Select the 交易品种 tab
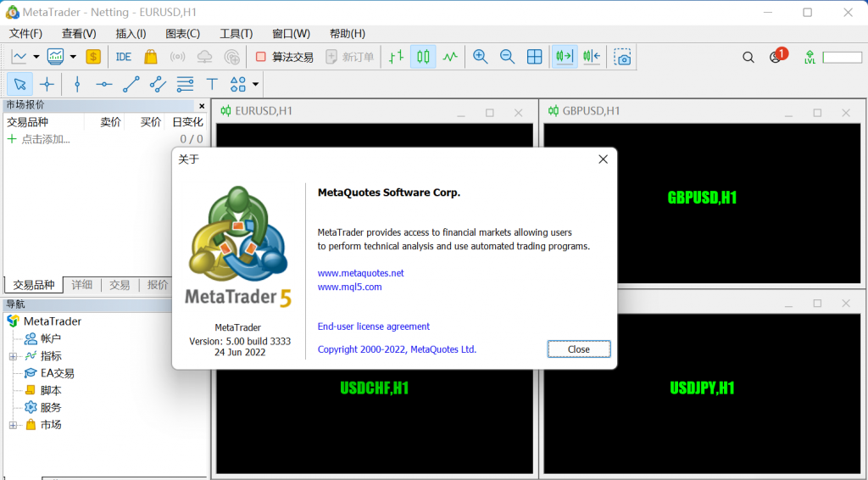The image size is (868, 480). tap(34, 285)
